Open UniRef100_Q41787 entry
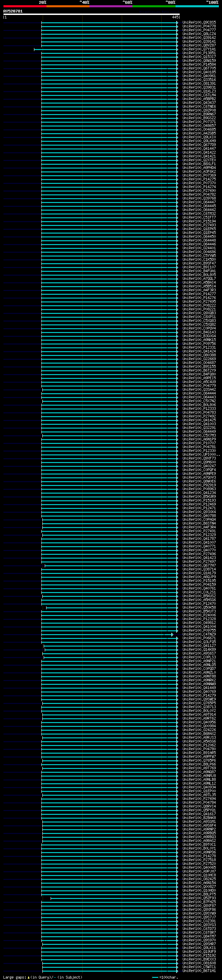 click(199, 539)
